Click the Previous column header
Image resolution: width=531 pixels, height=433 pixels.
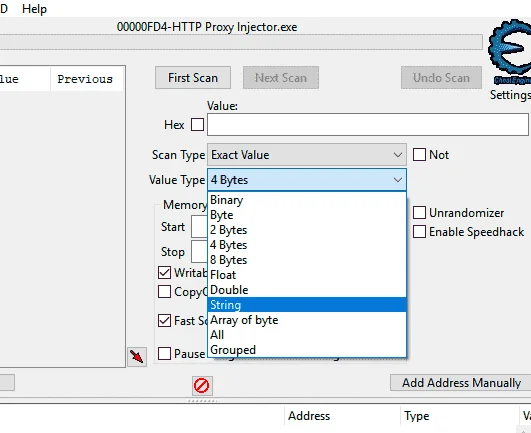point(87,79)
